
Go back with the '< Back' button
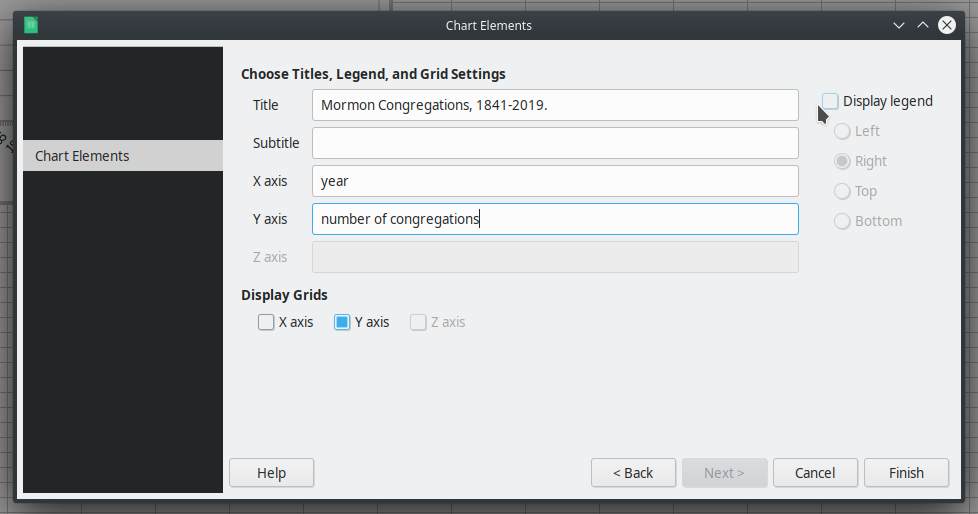[x=633, y=473]
